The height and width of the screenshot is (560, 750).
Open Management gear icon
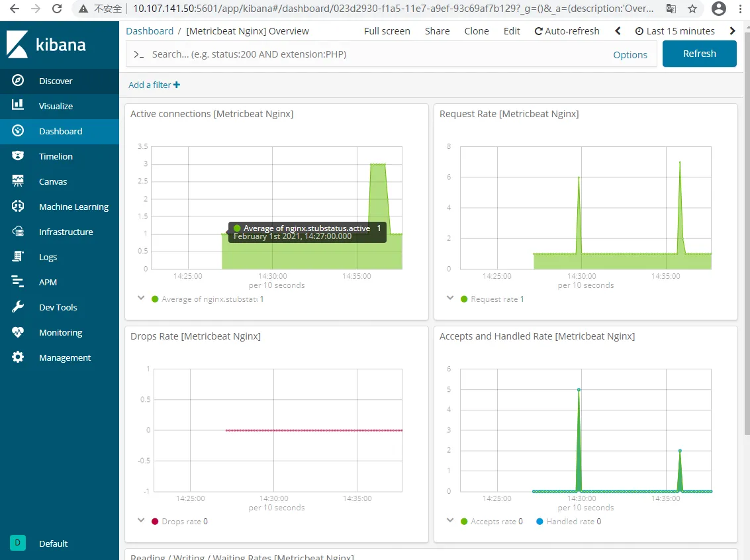(x=18, y=357)
